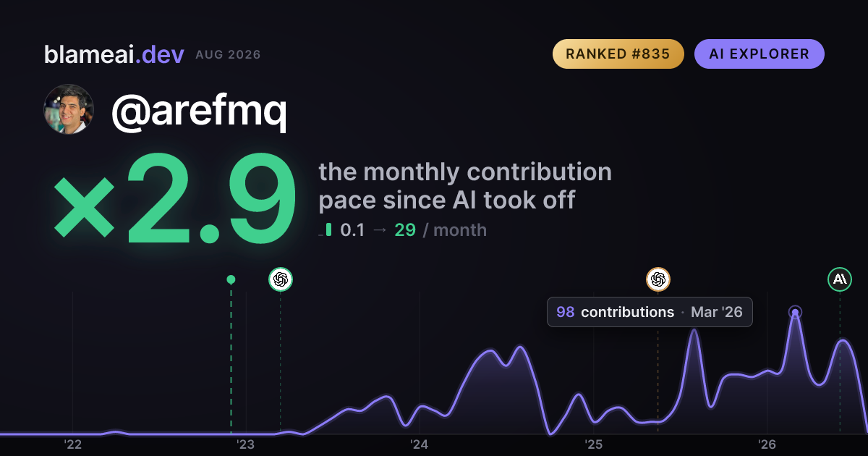The image size is (868, 456).
Task: Click the green-ringed OpenAI marker near '23
Action: click(281, 279)
